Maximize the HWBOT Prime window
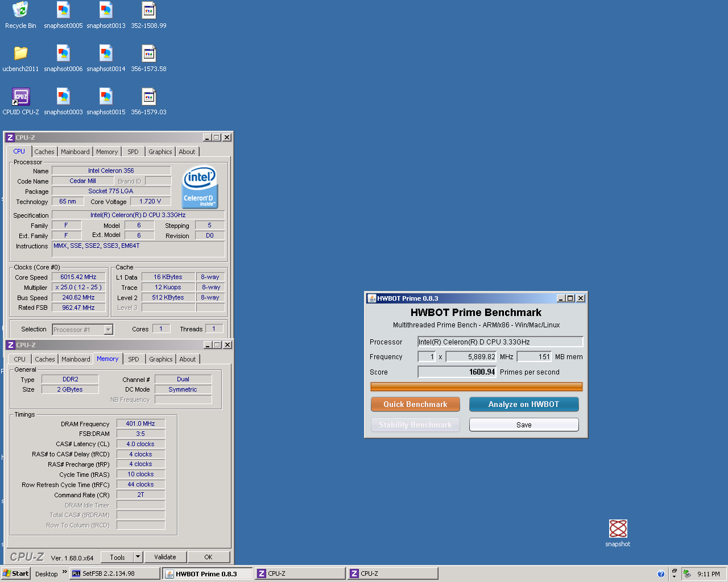728x582 pixels. [x=570, y=298]
